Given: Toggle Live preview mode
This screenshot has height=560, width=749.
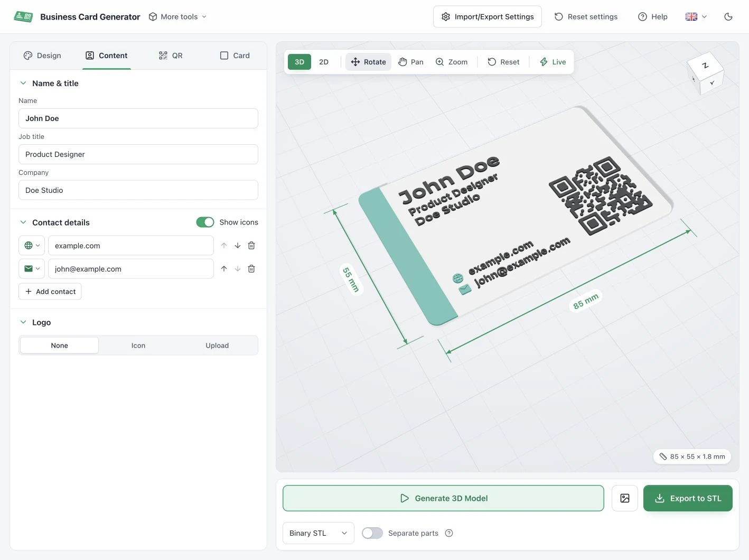Looking at the screenshot, I should click(553, 62).
